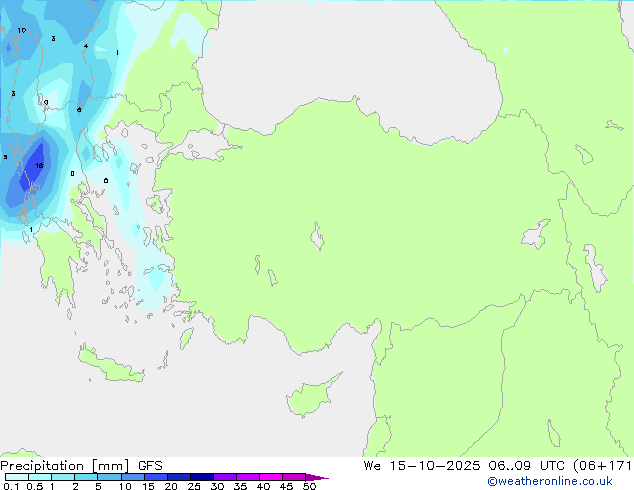Click the '4' precipitation value on map
Viewport: 634px width, 490px height.
[86, 46]
